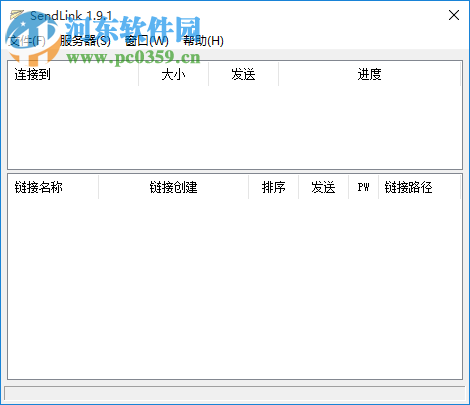Screen dimensions: 470x405
Task: Open the 帮助(H) menu
Action: tap(203, 41)
